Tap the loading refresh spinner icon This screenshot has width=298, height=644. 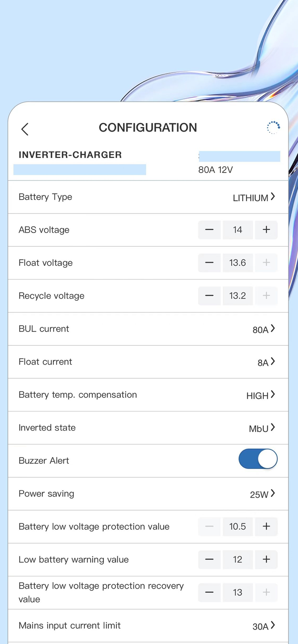pyautogui.click(x=273, y=128)
